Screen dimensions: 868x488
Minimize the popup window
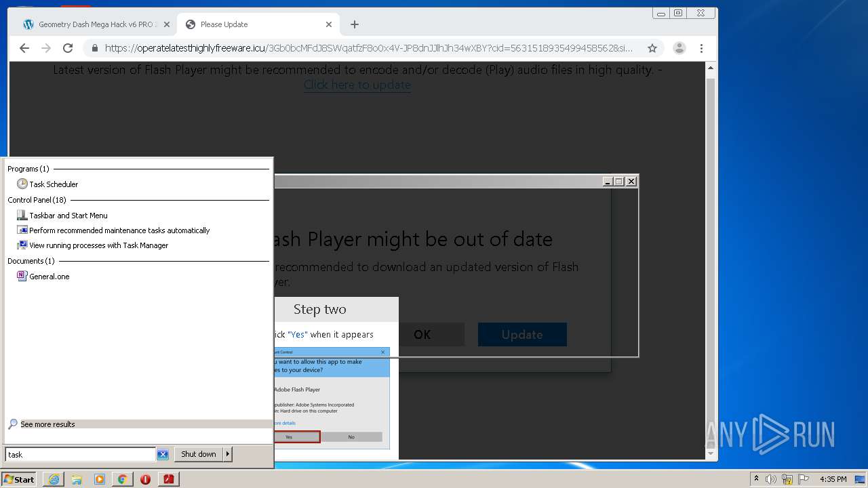608,181
